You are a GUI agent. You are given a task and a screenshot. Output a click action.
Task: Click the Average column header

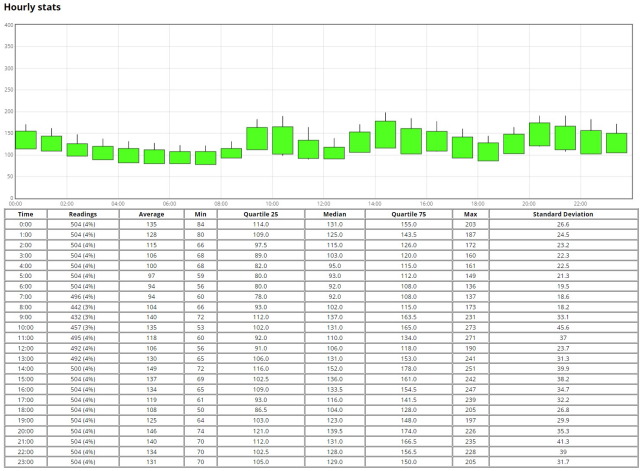151,214
